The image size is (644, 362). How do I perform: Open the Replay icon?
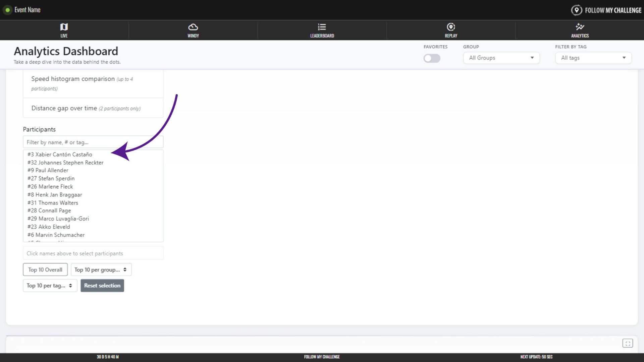[x=451, y=27]
